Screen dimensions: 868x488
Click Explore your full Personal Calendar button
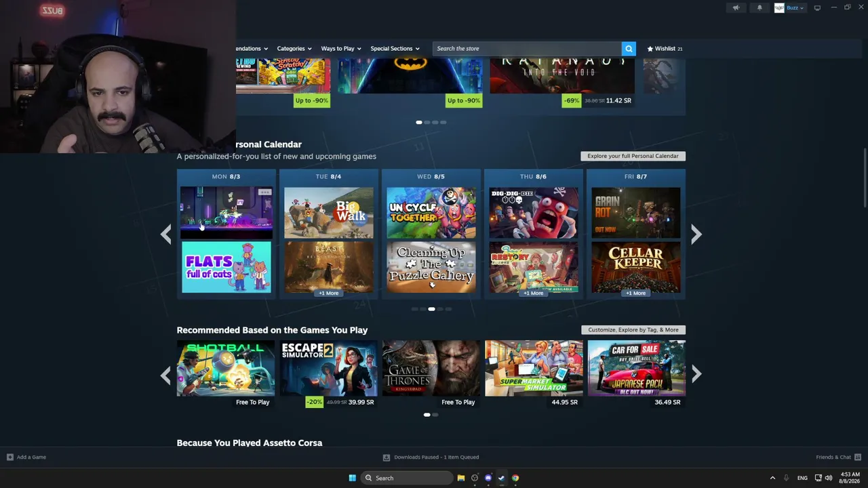tap(633, 156)
